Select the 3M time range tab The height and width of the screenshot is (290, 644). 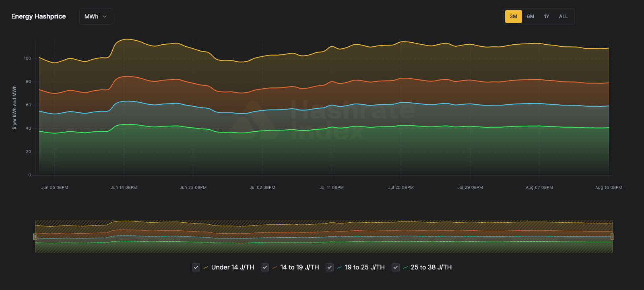click(x=514, y=17)
